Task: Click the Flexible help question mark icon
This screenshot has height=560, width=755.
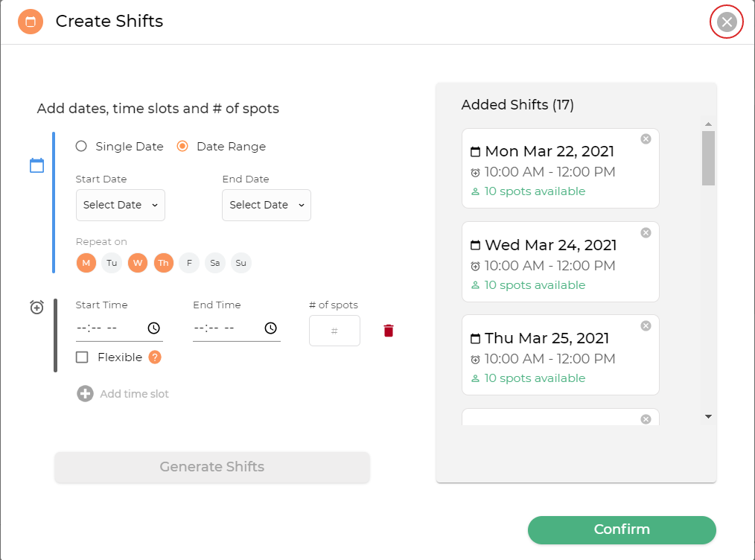Action: 155,357
